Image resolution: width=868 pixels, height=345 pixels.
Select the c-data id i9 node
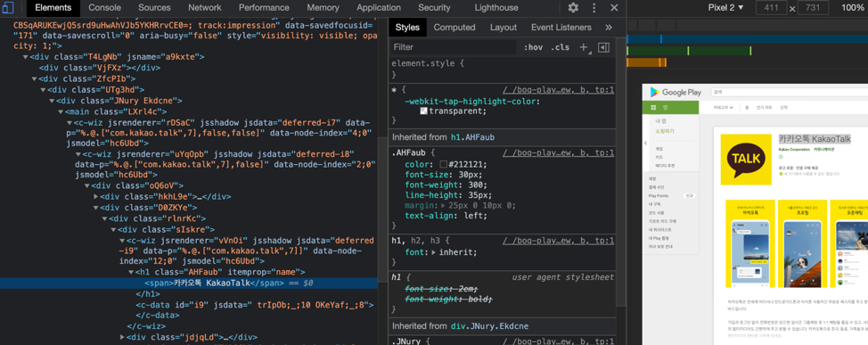(x=255, y=305)
